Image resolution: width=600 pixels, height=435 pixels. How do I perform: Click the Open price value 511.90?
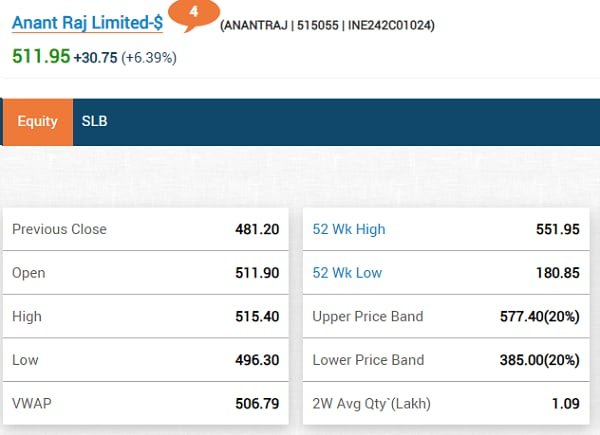coord(255,273)
